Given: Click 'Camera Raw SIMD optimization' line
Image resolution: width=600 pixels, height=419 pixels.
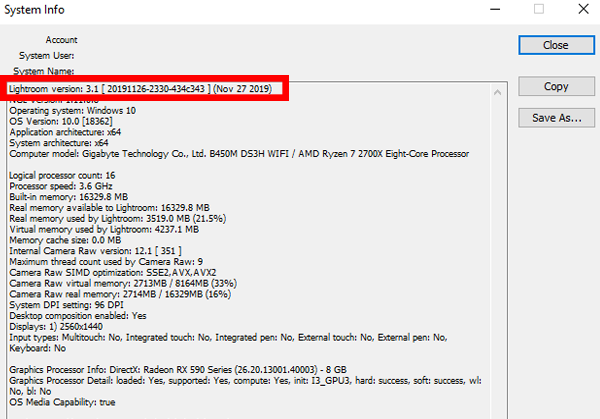Looking at the screenshot, I should pyautogui.click(x=113, y=272).
